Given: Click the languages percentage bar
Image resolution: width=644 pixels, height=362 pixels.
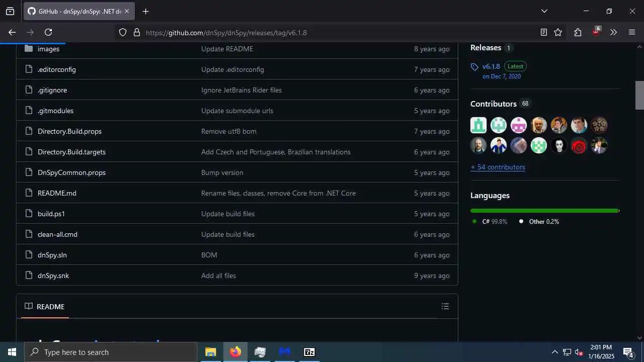Looking at the screenshot, I should (x=545, y=211).
